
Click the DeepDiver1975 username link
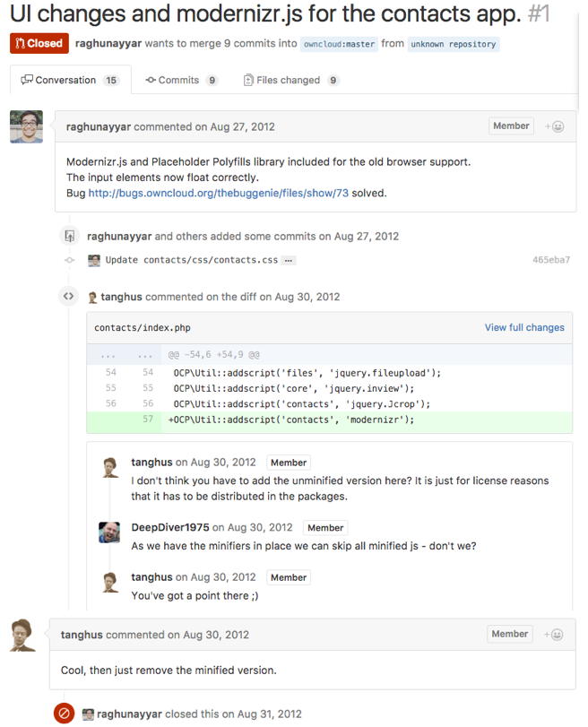pos(170,527)
